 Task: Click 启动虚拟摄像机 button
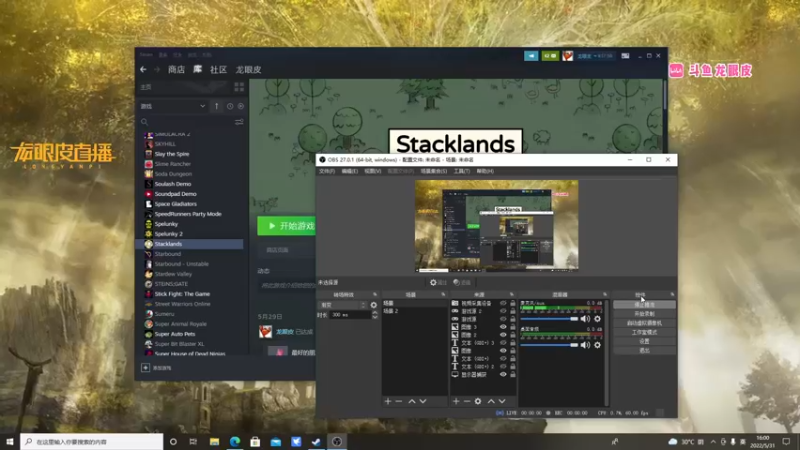point(644,323)
